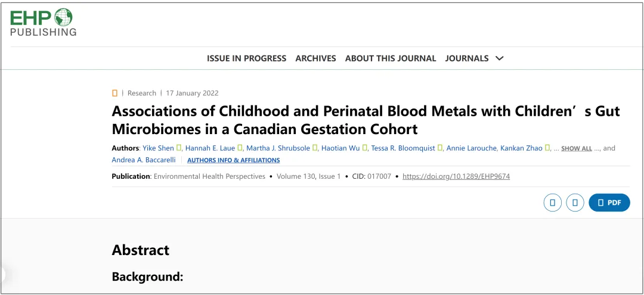Open Kankan Zhao's ORCID icon
Image resolution: width=644 pixels, height=295 pixels.
547,148
